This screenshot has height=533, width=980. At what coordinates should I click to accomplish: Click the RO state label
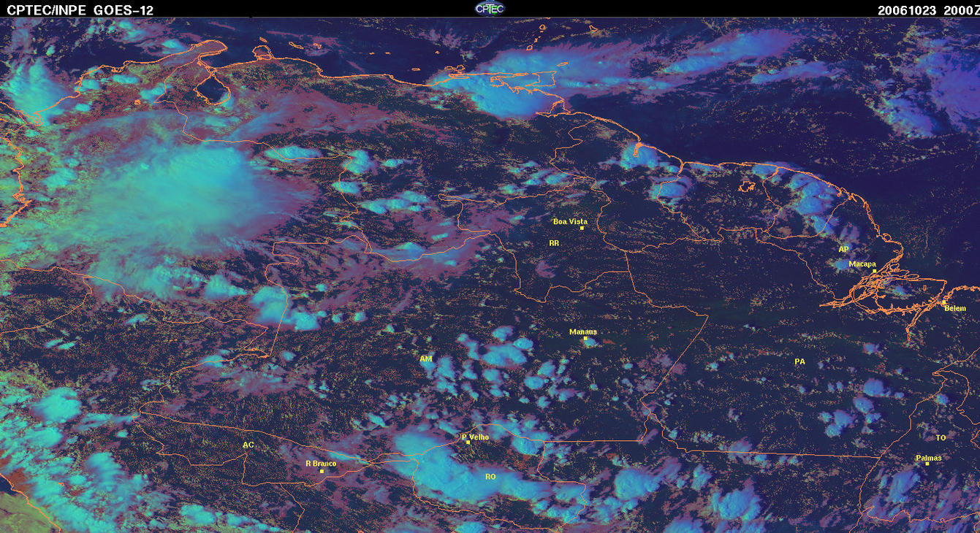click(x=490, y=476)
